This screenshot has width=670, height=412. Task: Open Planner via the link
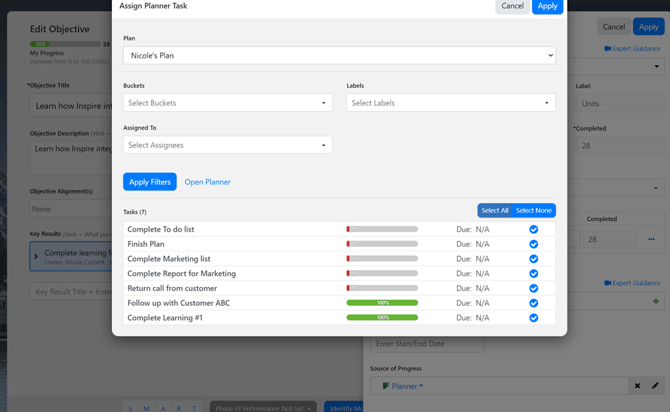click(207, 182)
